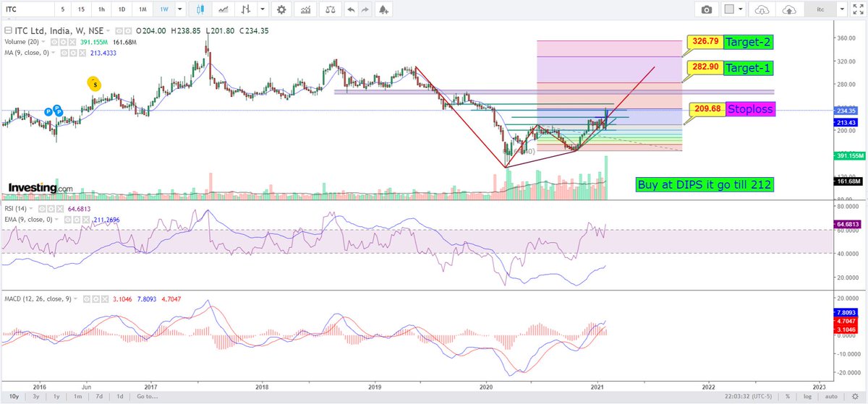This screenshot has width=868, height=404.
Task: Select the Target-2 text label
Action: (748, 41)
